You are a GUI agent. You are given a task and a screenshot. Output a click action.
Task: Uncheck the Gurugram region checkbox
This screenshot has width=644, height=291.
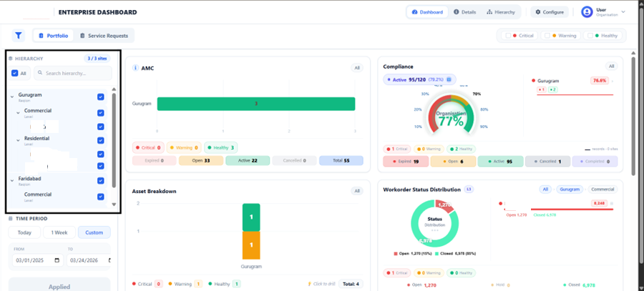[101, 97]
